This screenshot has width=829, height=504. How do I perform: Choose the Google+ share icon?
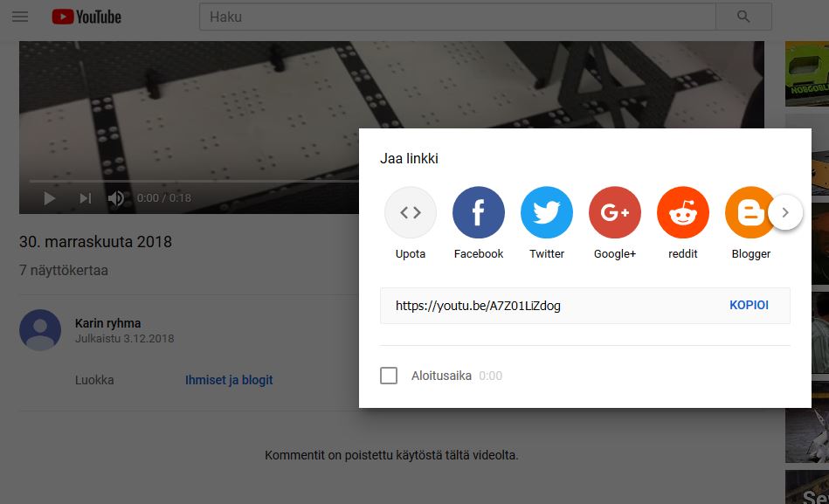(615, 213)
